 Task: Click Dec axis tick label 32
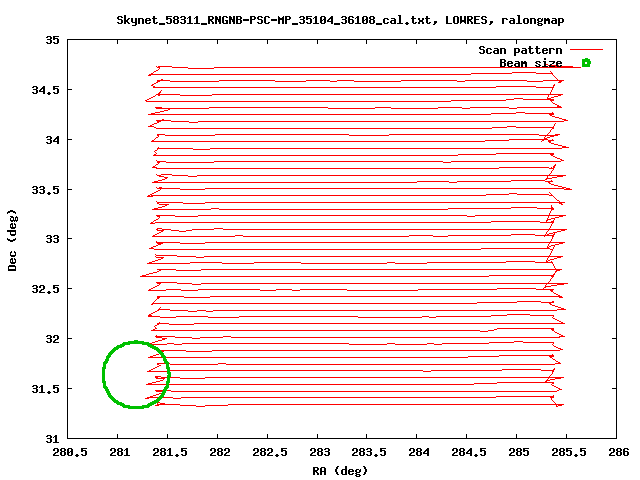click(52, 339)
